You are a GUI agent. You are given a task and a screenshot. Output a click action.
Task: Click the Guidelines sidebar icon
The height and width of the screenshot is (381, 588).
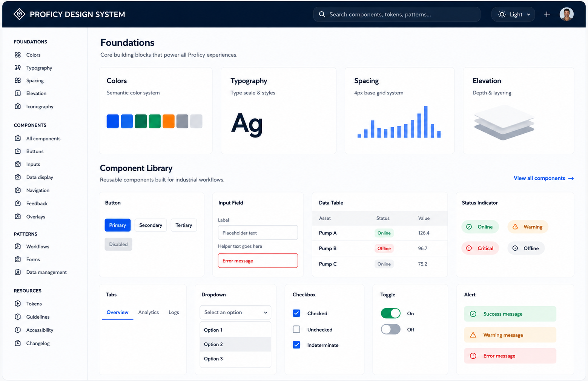18,316
